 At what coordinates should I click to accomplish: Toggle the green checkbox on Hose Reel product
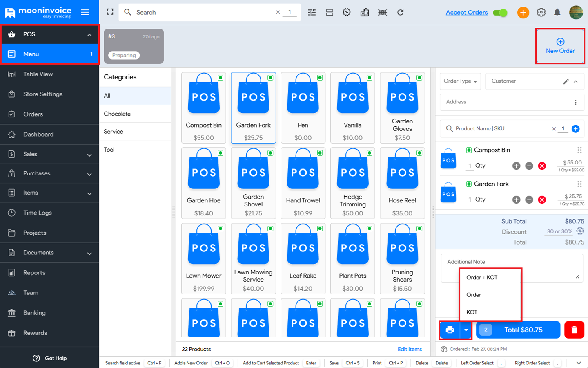419,153
